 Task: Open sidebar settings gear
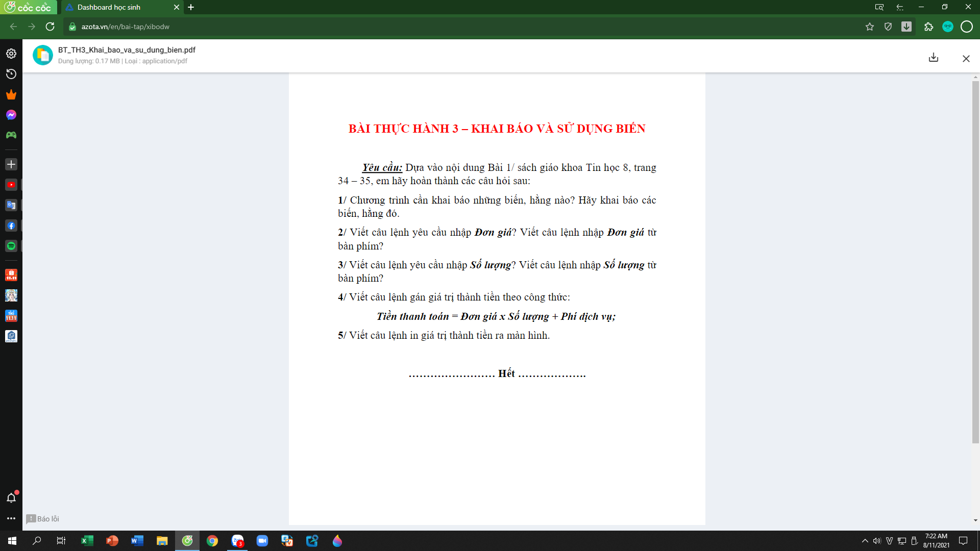click(x=11, y=54)
